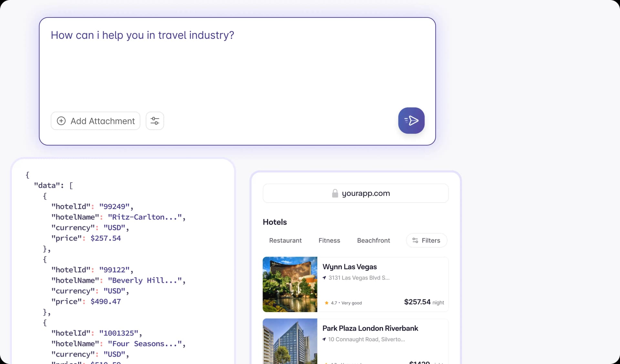
Task: Click the star rating icon for Wynn
Action: click(326, 303)
